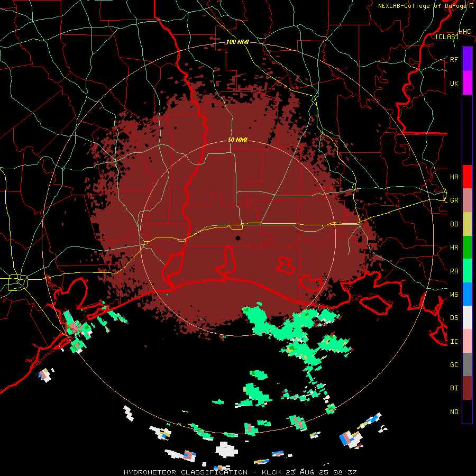Viewport: 476px width, 476px height.
Task: Click the 100 NMI range ring label
Action: tap(237, 42)
